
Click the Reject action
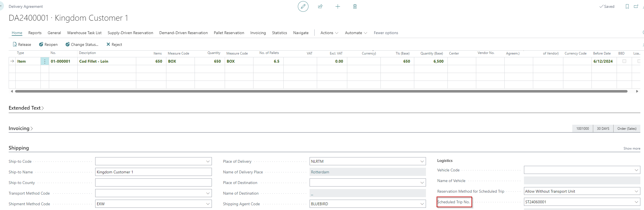[x=114, y=44]
